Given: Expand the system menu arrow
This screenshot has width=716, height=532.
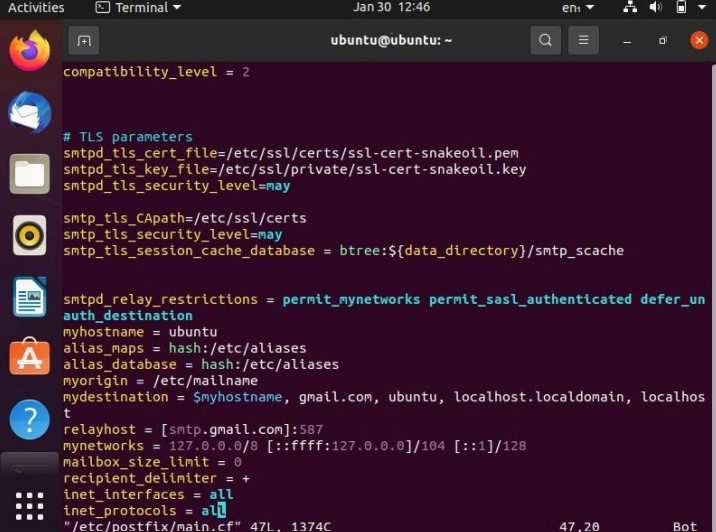Looking at the screenshot, I should [702, 7].
